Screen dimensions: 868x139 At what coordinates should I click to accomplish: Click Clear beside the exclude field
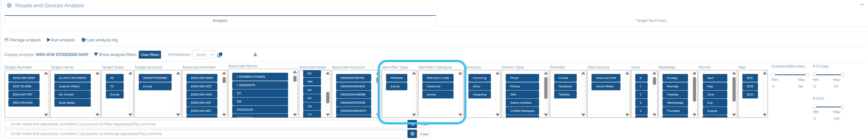(424, 134)
